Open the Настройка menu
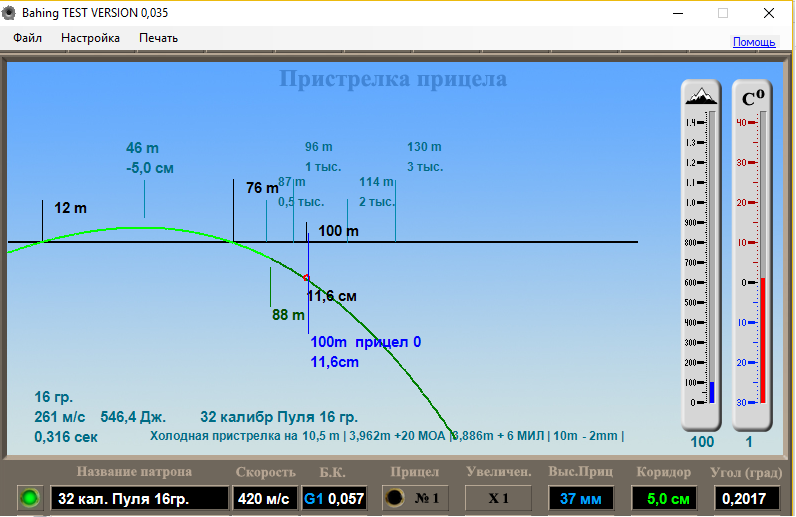Viewport: 796px width, 517px height. [90, 38]
